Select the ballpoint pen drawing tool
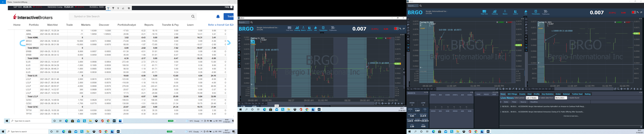Screen dimensions: 644x134 (x=108, y=8)
